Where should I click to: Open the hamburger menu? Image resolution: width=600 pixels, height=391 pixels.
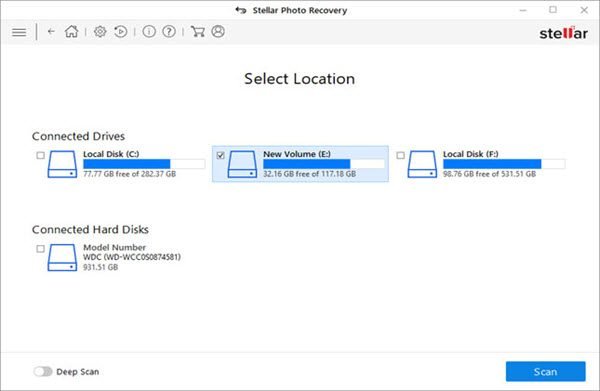[19, 32]
